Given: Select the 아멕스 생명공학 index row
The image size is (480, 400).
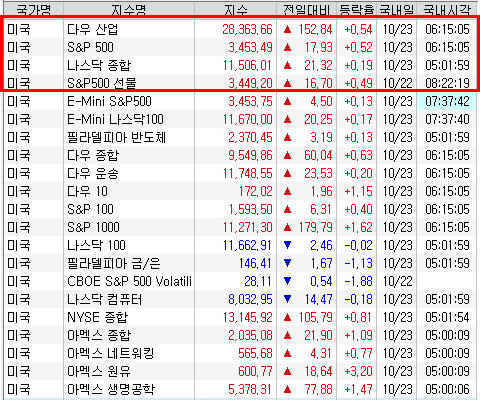Looking at the screenshot, I should pos(240,389).
